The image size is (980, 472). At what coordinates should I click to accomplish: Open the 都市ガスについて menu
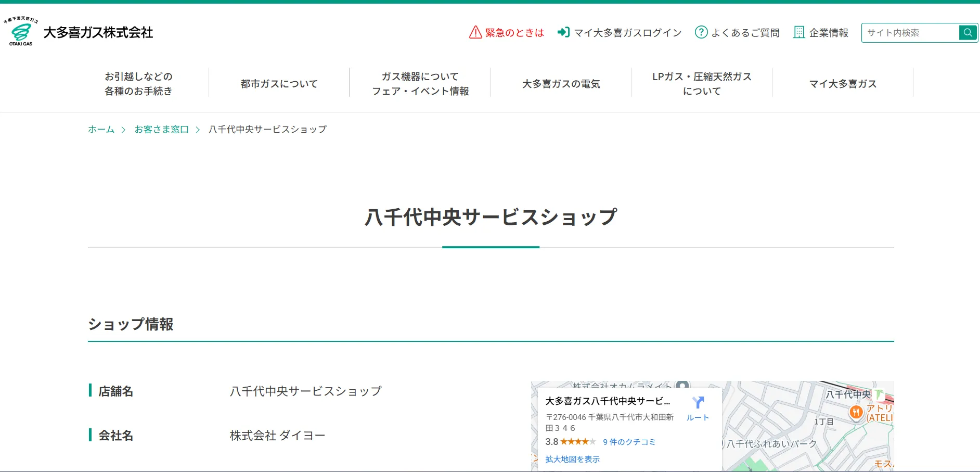pos(279,84)
